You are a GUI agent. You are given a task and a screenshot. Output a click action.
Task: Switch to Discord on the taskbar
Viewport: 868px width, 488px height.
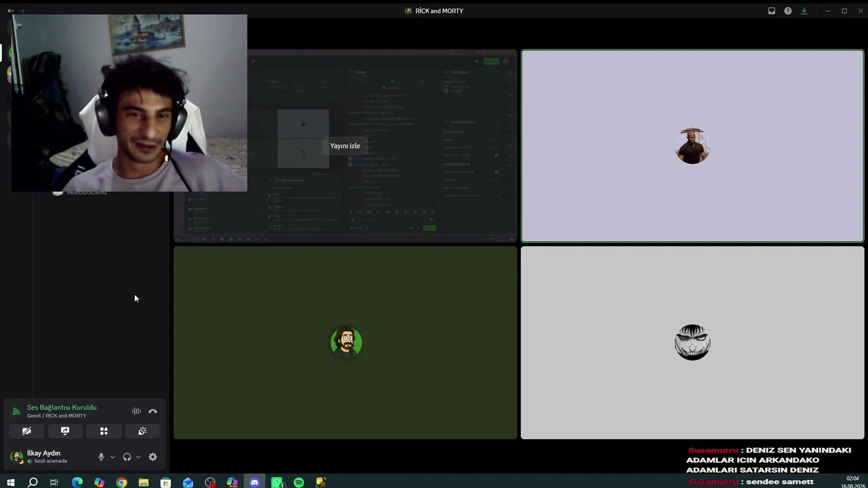[x=254, y=483]
